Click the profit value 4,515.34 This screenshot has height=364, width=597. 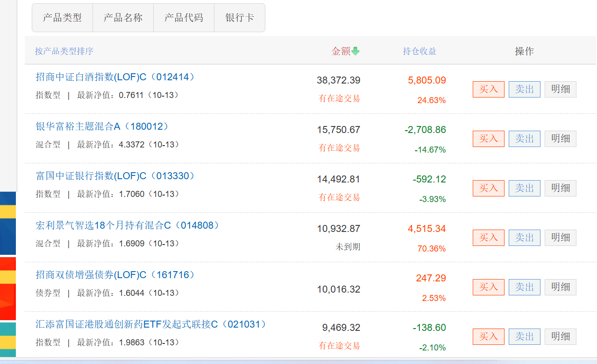click(x=427, y=229)
